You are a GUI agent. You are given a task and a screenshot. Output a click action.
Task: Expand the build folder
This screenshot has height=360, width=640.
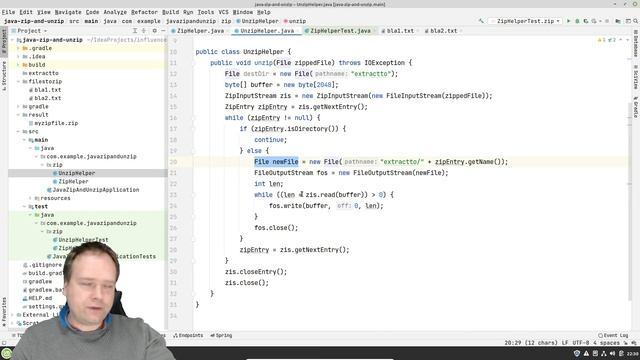[18, 65]
